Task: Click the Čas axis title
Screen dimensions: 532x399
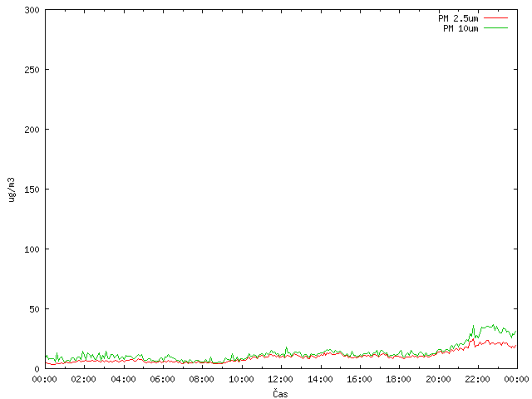Action: pyautogui.click(x=280, y=393)
